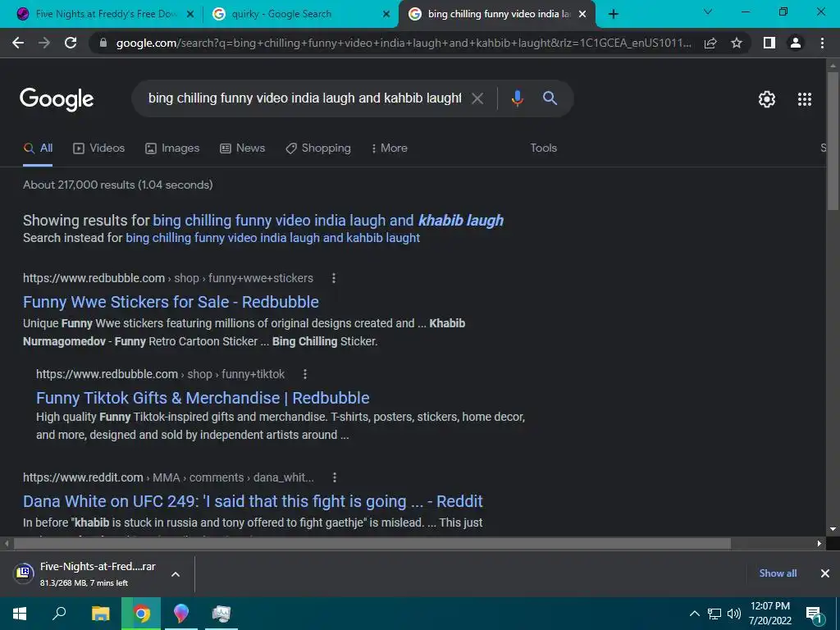Image resolution: width=840 pixels, height=630 pixels.
Task: Switch to Shopping results
Action: (318, 148)
